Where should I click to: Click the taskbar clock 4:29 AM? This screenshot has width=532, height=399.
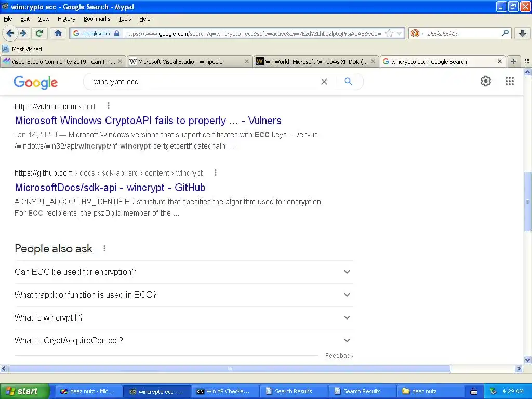(513, 391)
